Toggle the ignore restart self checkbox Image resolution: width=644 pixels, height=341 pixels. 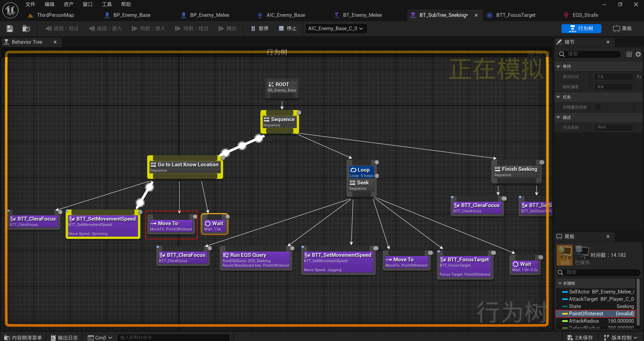click(598, 107)
